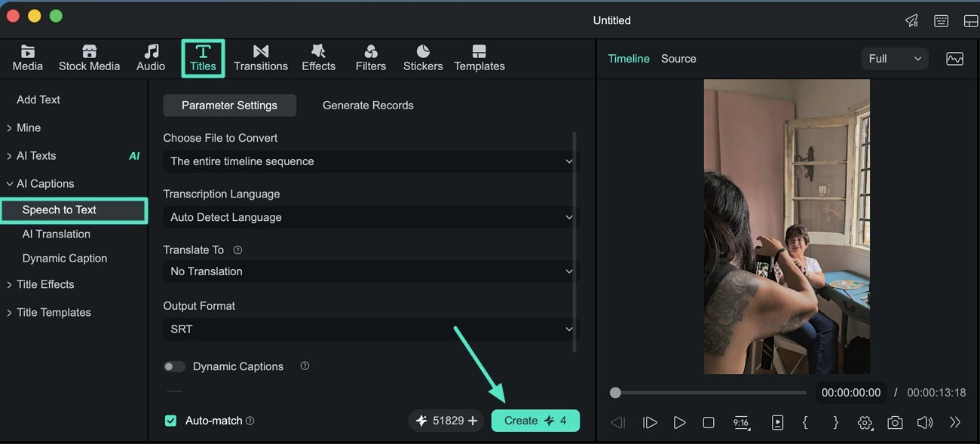Switch preview to the Source tab
This screenshot has width=980, height=444.
(x=678, y=59)
